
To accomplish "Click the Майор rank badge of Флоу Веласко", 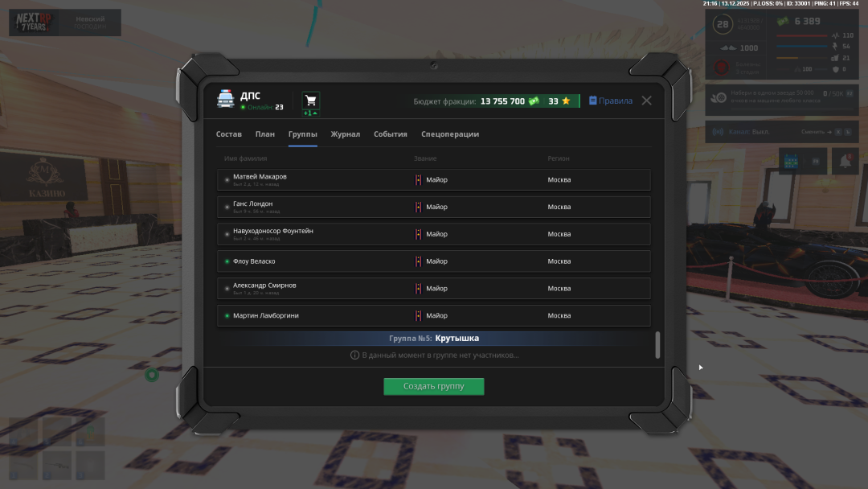I will pos(418,261).
